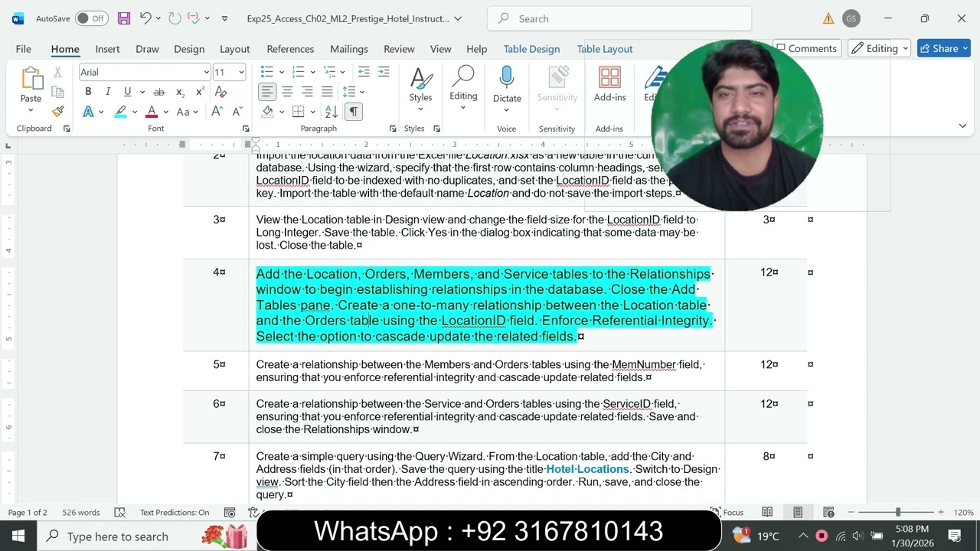The image size is (980, 551).
Task: Click in the title bar Search box
Action: point(619,18)
